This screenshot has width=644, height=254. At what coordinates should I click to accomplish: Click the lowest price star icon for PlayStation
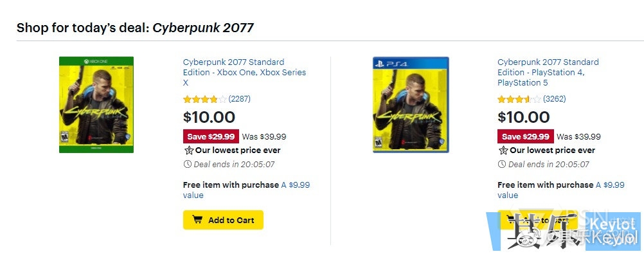[x=503, y=150]
